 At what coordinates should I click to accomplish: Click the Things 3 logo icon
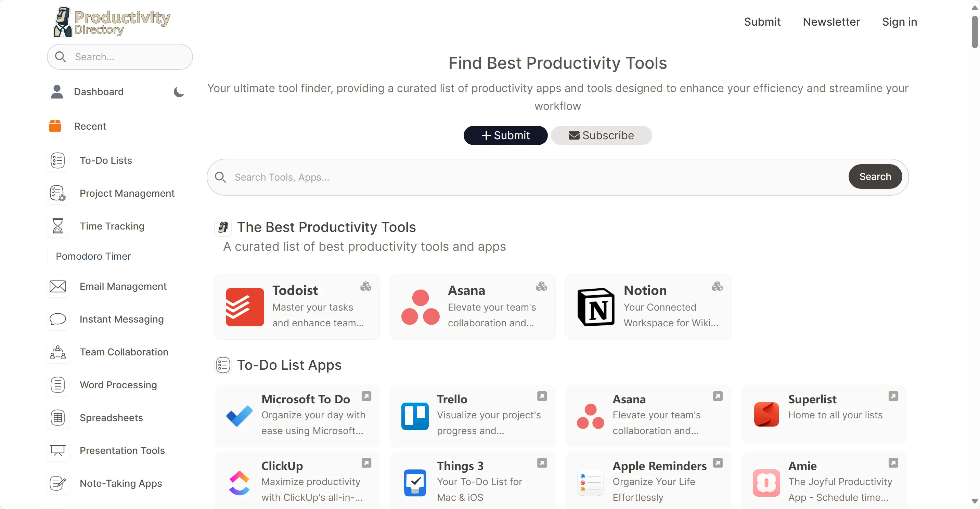tap(415, 483)
